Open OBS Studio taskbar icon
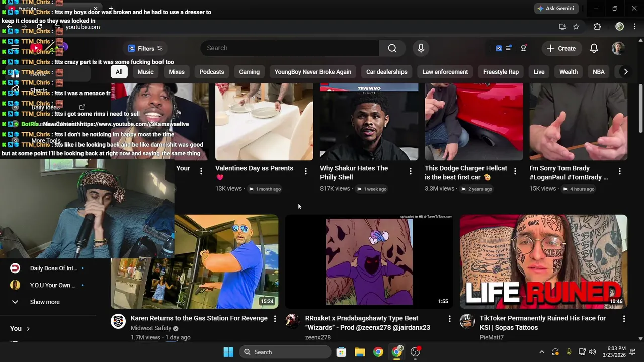This screenshot has height=362, width=644. click(x=416, y=352)
